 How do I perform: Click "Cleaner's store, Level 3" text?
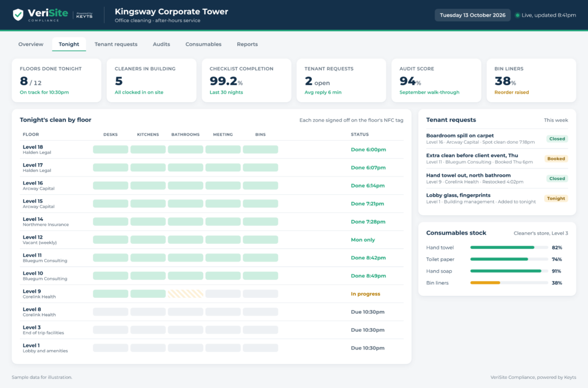[x=541, y=233]
